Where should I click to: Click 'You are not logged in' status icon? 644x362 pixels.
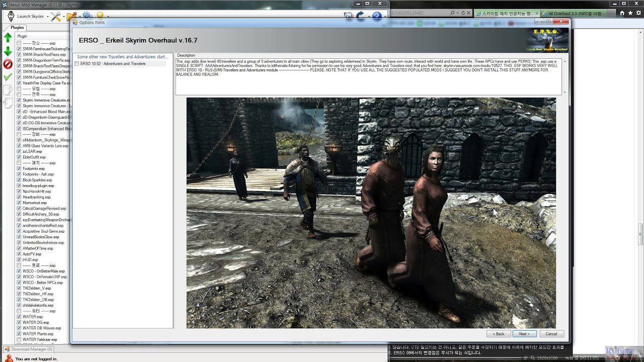9,358
